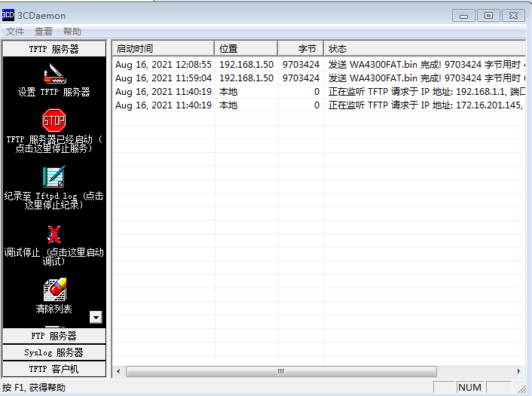Viewport: 532px width, 396px height.
Task: Click the TFTP 服务器已经启动 stop service label
Action: (x=54, y=144)
